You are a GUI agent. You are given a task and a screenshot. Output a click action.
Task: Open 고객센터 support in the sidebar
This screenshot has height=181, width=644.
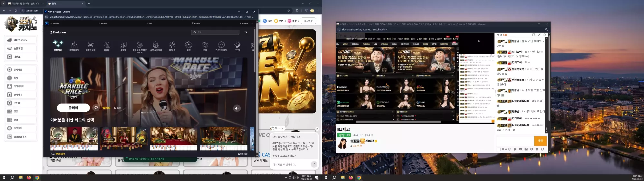tap(21, 128)
